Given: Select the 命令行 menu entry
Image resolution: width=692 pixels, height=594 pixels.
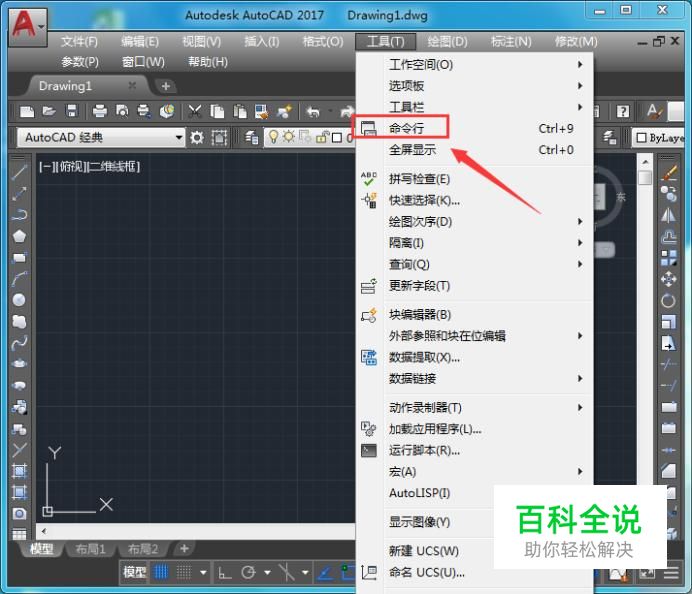Looking at the screenshot, I should (x=475, y=128).
